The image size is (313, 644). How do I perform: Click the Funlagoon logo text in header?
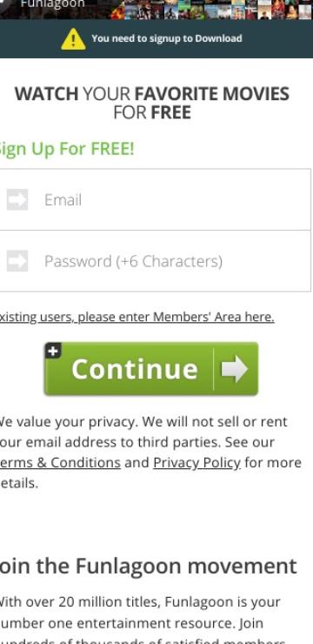point(52,4)
